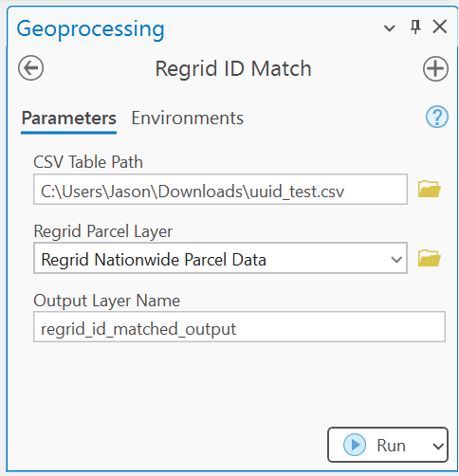Click the plus icon beside Regrid ID Match
This screenshot has width=459, height=476.
(435, 68)
